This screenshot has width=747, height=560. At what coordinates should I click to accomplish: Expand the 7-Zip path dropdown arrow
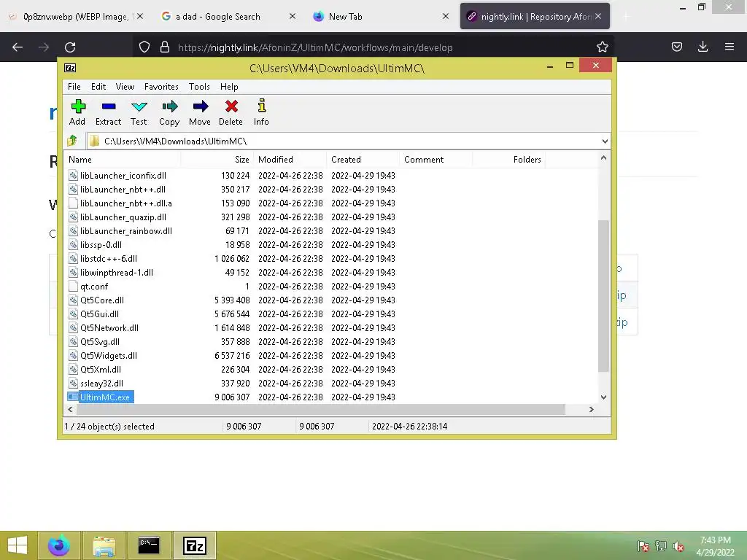coord(605,141)
